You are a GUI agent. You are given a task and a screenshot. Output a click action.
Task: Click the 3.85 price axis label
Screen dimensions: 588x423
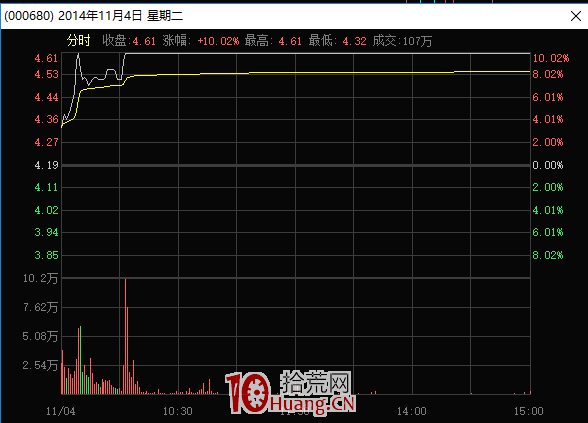click(46, 255)
